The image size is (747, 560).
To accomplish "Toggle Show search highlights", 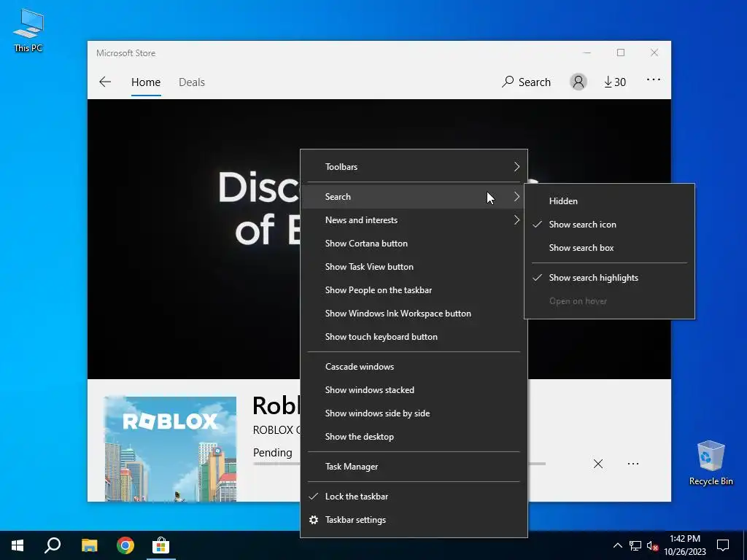I will tap(609, 278).
